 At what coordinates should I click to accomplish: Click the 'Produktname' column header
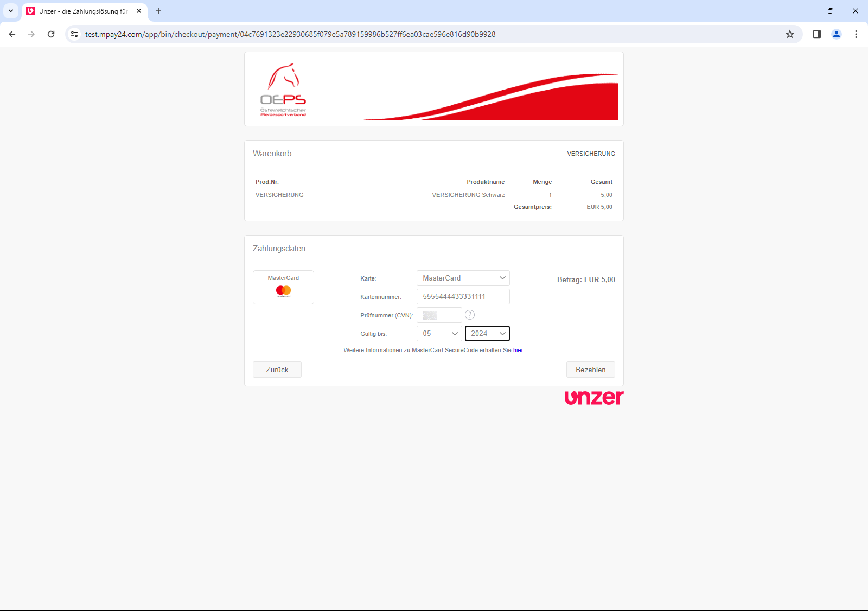tap(486, 182)
